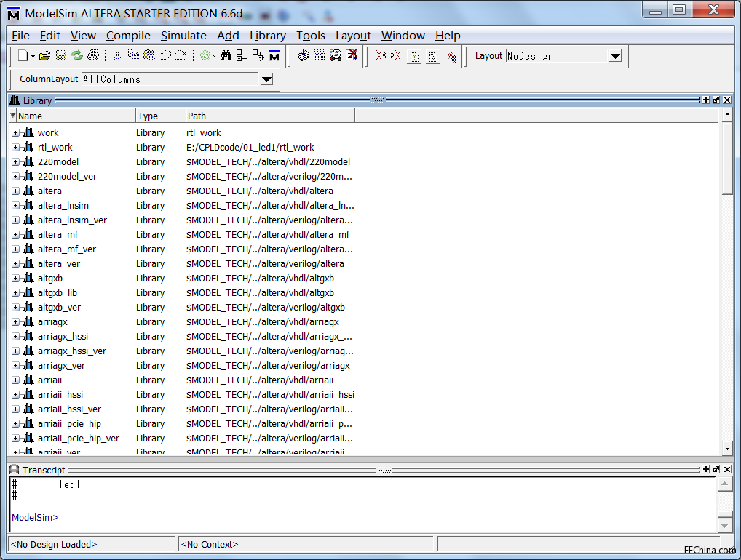
Task: Open the Simulate menu
Action: pos(183,36)
